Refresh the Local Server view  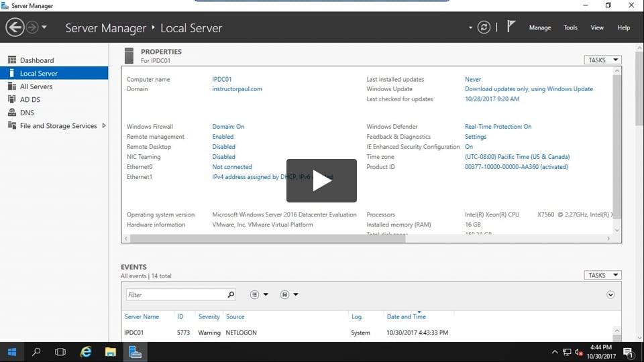(484, 27)
